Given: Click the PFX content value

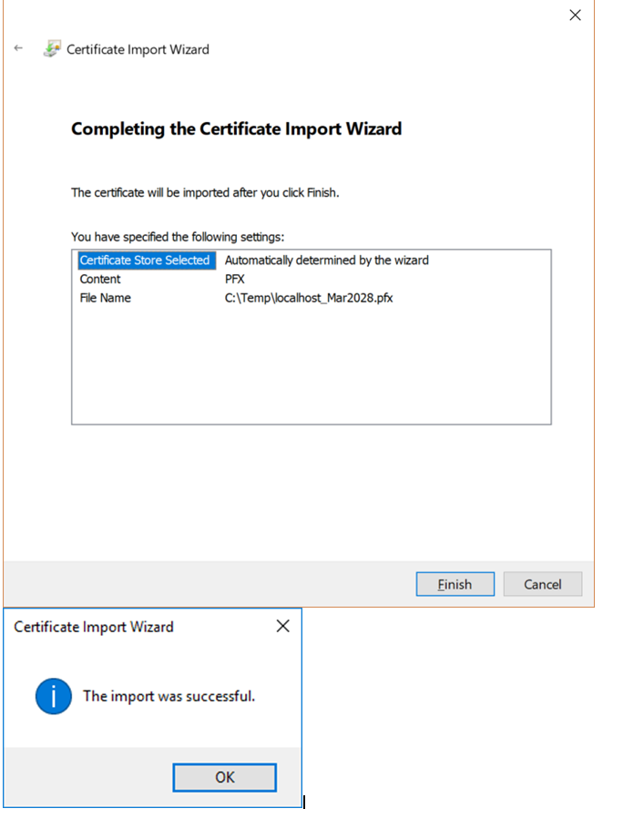Looking at the screenshot, I should click(x=235, y=279).
